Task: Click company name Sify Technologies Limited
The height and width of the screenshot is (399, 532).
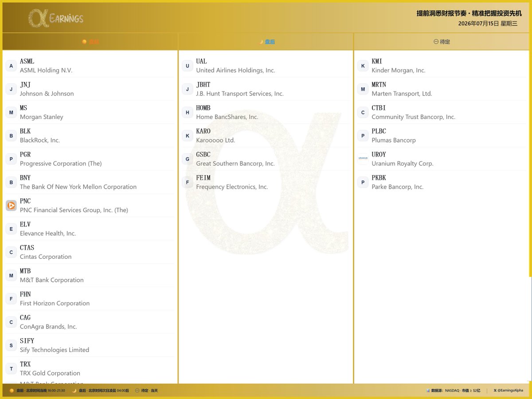Action: tap(55, 350)
